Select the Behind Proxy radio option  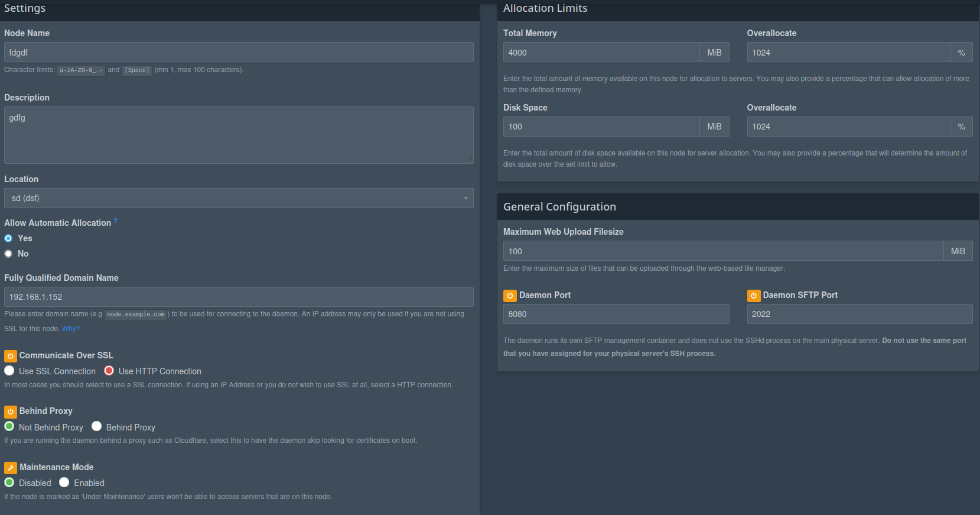(97, 426)
